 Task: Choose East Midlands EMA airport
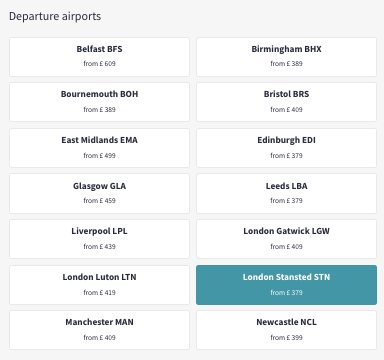[99, 148]
